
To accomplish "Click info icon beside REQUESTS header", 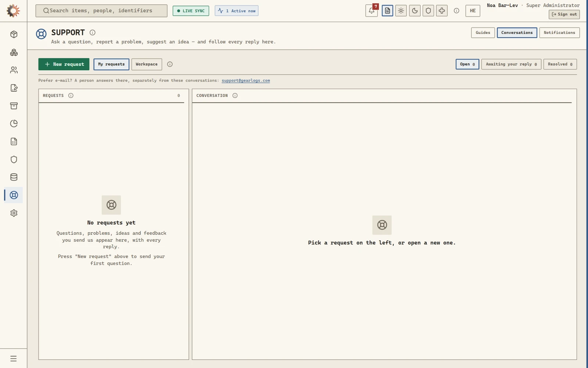I will pos(71,96).
